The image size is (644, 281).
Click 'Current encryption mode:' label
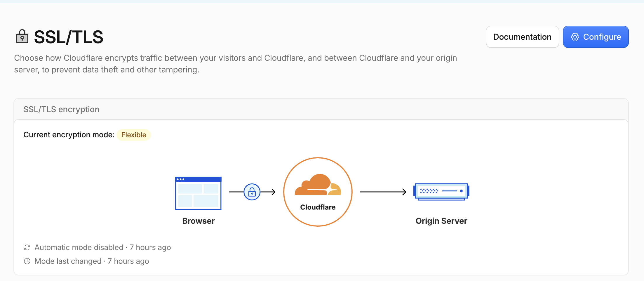[x=69, y=135]
